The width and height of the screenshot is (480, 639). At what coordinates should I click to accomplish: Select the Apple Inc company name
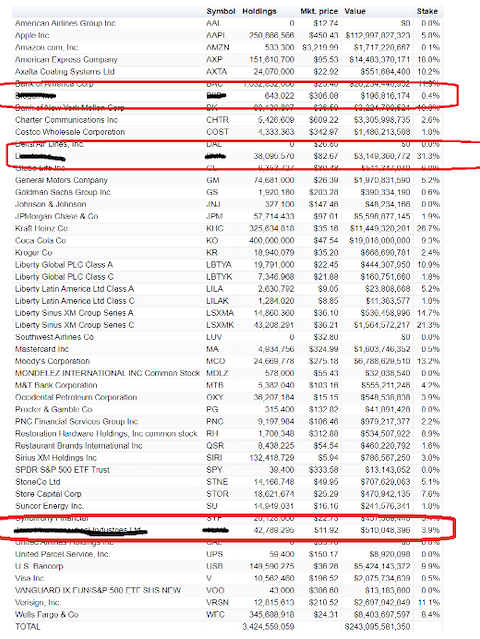(32, 35)
